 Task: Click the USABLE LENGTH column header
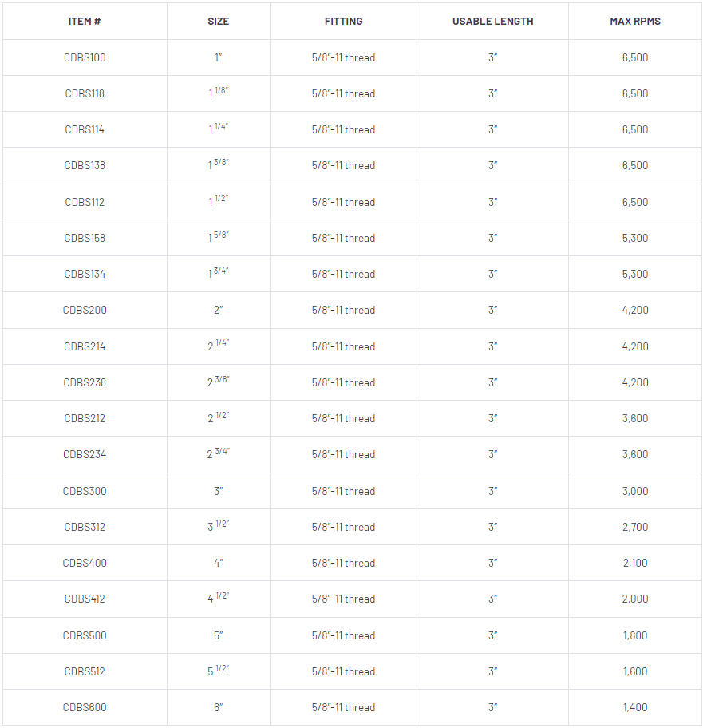pyautogui.click(x=492, y=21)
